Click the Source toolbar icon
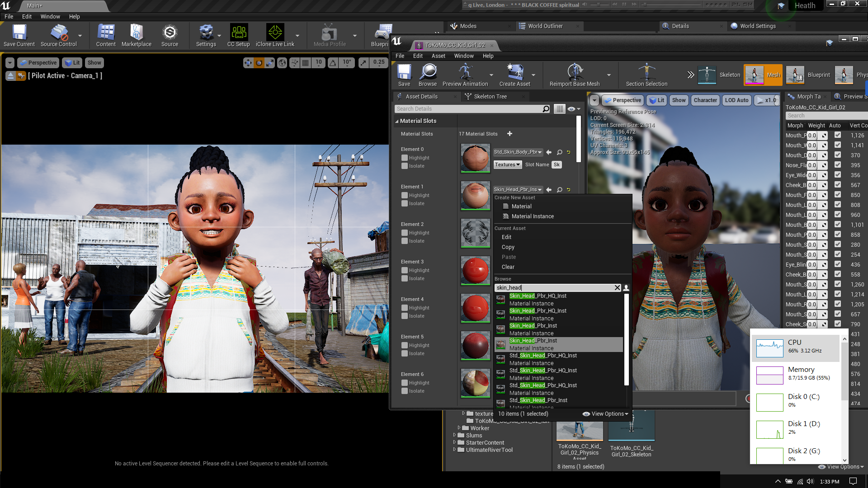The image size is (868, 488). (170, 35)
